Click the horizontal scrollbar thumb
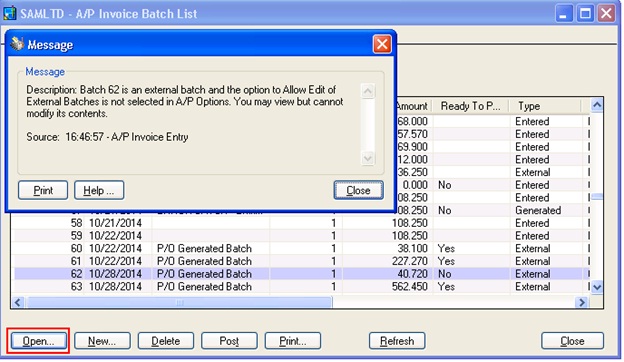Screen dimensions: 624x362 click(179, 302)
